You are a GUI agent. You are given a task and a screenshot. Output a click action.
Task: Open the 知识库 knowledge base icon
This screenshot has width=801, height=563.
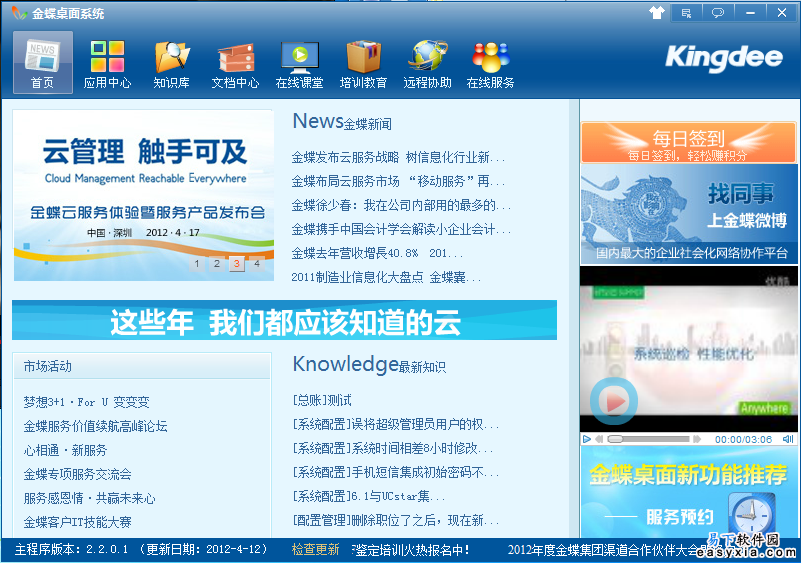click(171, 63)
